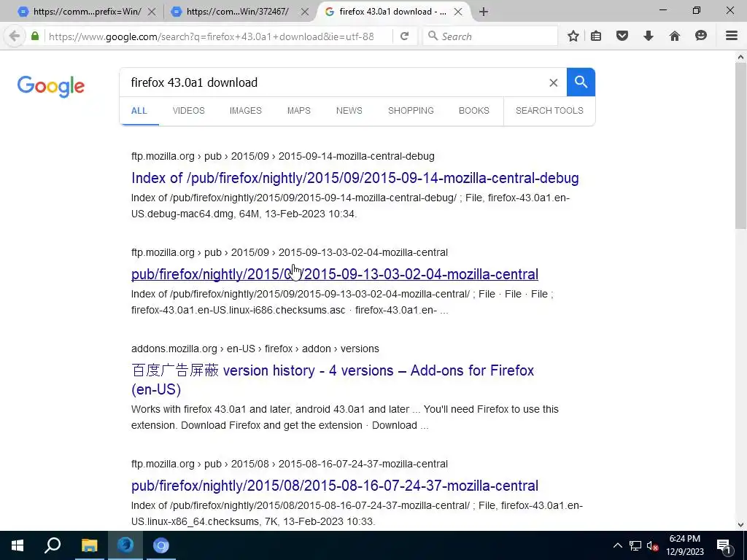Viewport: 747px width, 560px height.
Task: Select the IMAGES search tab
Action: (246, 111)
